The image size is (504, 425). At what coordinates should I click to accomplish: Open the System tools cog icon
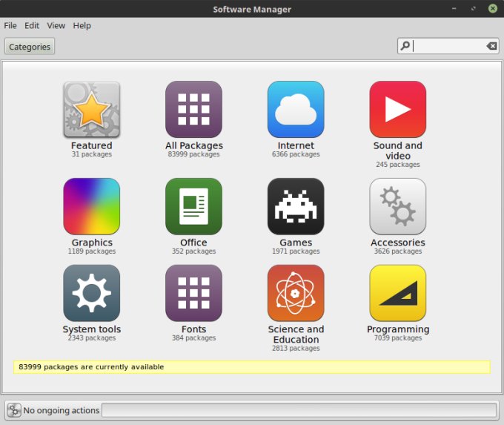pyautogui.click(x=92, y=293)
